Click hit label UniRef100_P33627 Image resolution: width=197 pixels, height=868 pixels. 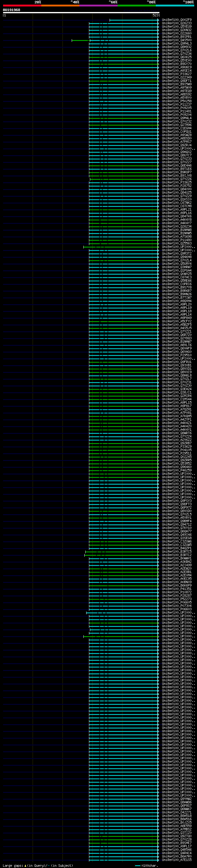[177, 74]
